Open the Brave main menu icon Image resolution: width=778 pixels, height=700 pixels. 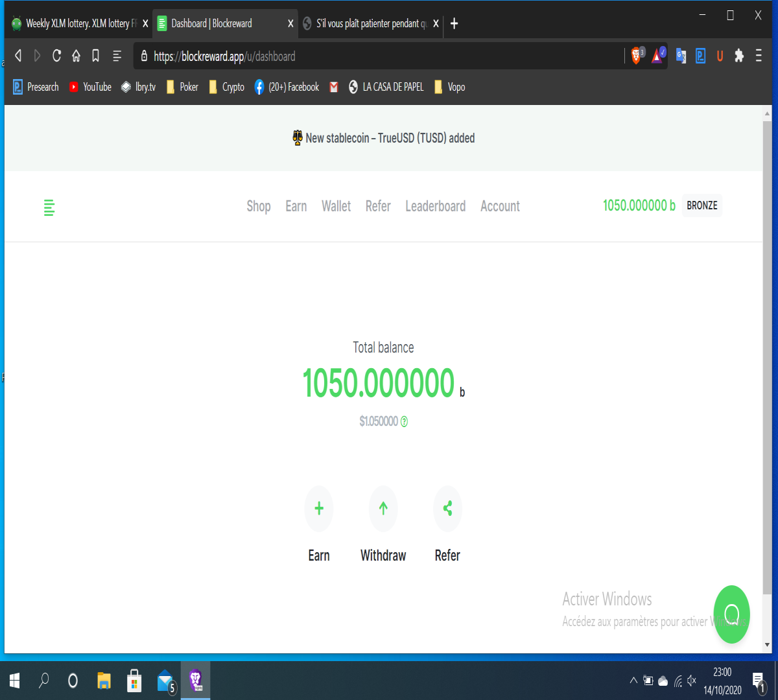[x=759, y=56]
